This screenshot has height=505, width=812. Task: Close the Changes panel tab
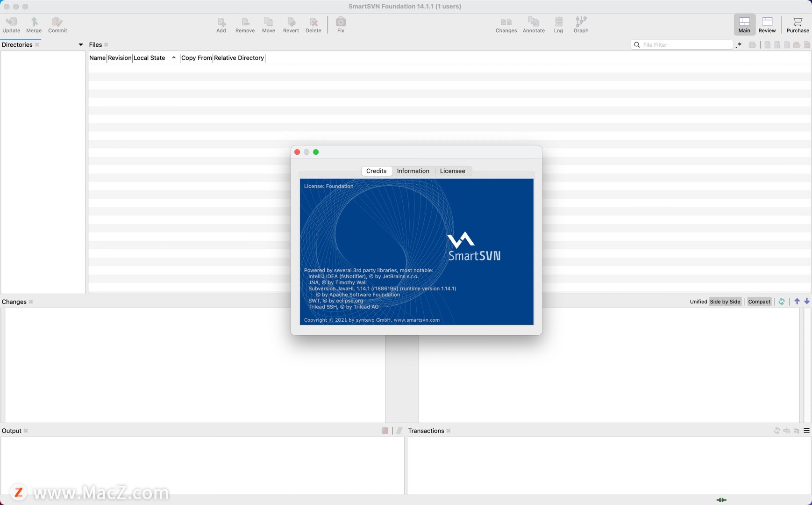click(x=31, y=302)
